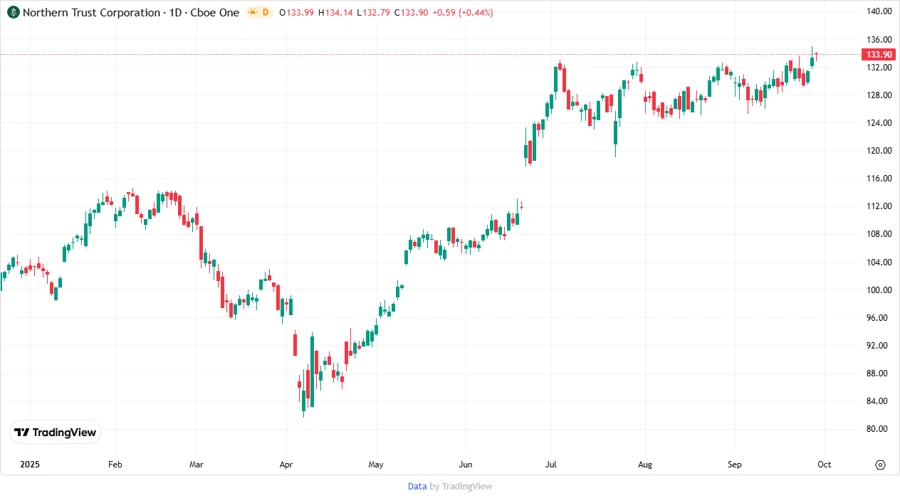Click the 112.00 price axis label
The height and width of the screenshot is (498, 900).
(x=879, y=206)
